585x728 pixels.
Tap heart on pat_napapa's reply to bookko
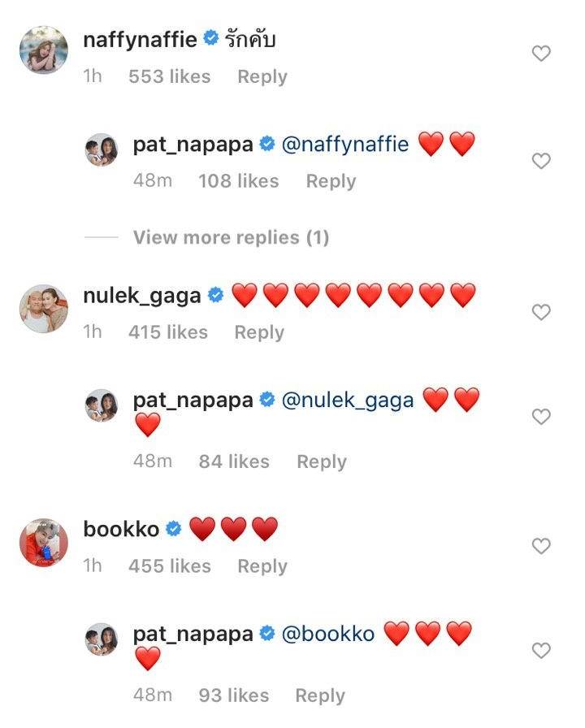(540, 650)
